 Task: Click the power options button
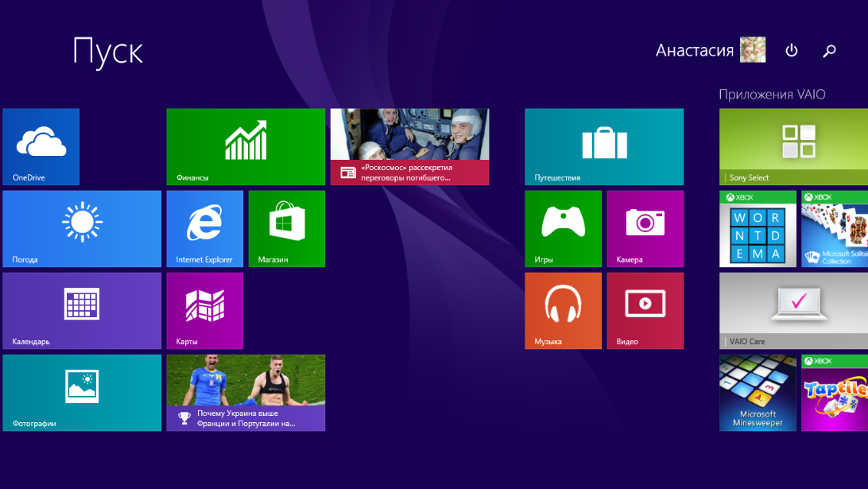(x=791, y=51)
